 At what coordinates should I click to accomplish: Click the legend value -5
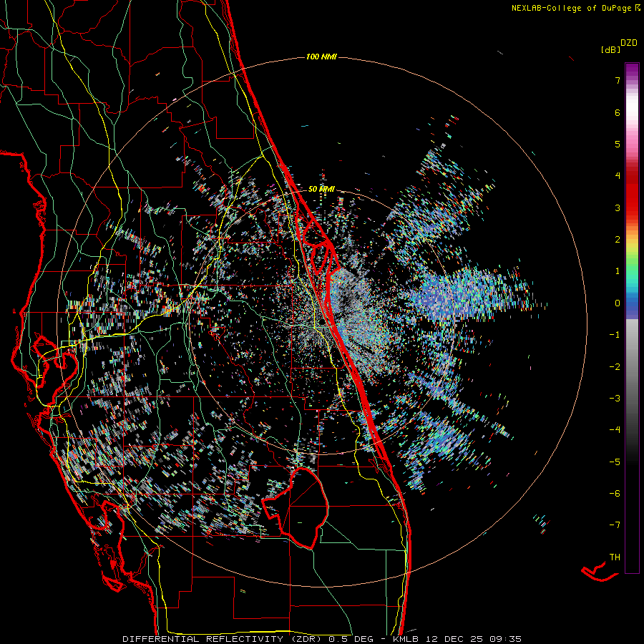coord(615,462)
